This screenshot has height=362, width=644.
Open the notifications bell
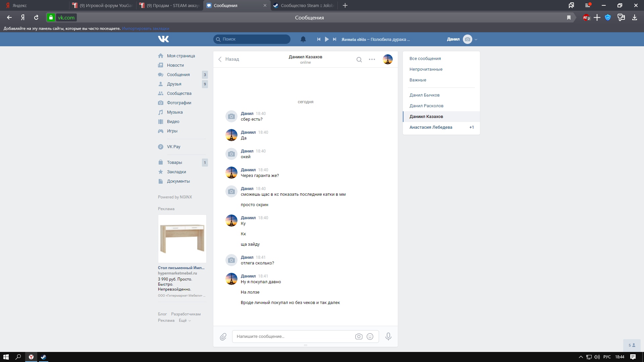303,39
